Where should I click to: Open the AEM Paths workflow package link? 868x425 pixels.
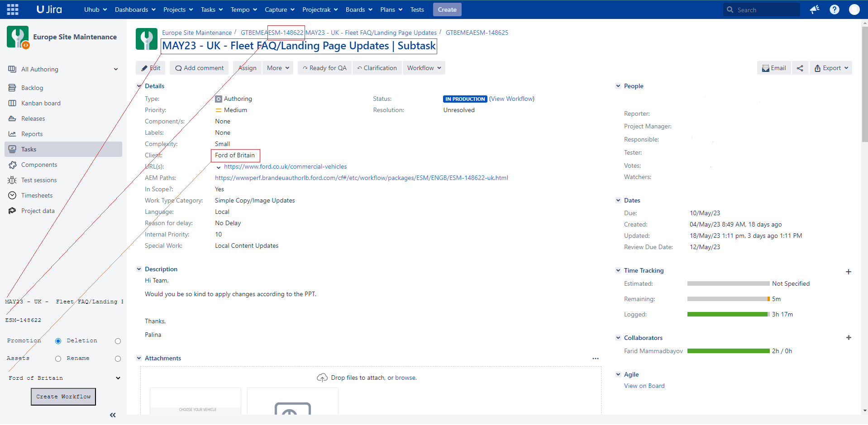coord(362,178)
